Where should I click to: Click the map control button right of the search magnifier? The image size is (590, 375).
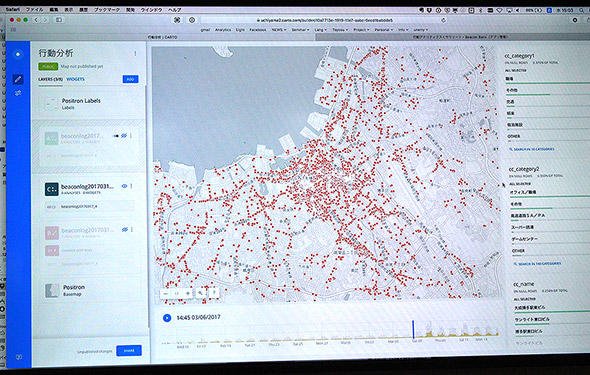point(214,293)
